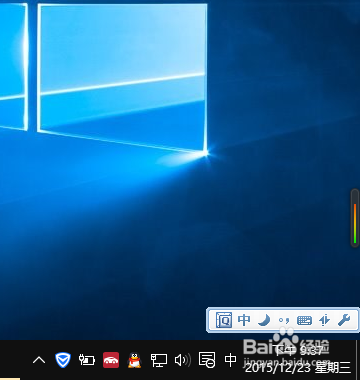Click the orange-green meter widget at screen edge
Viewport: 360px width, 380px height.
(x=355, y=218)
